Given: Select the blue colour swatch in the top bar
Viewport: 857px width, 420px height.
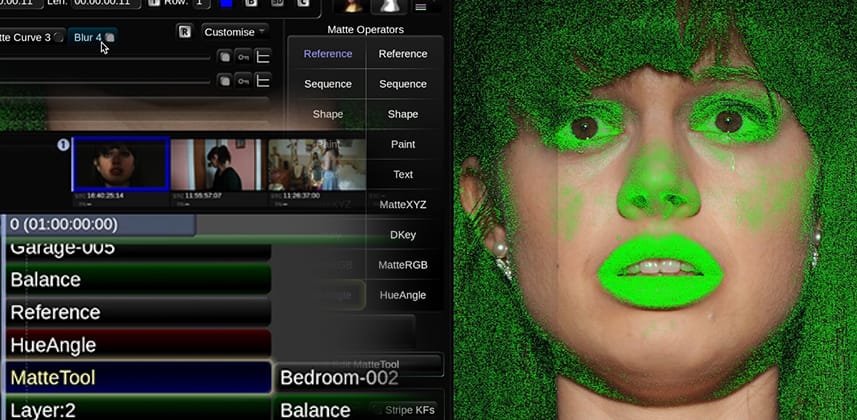Looking at the screenshot, I should (226, 3).
